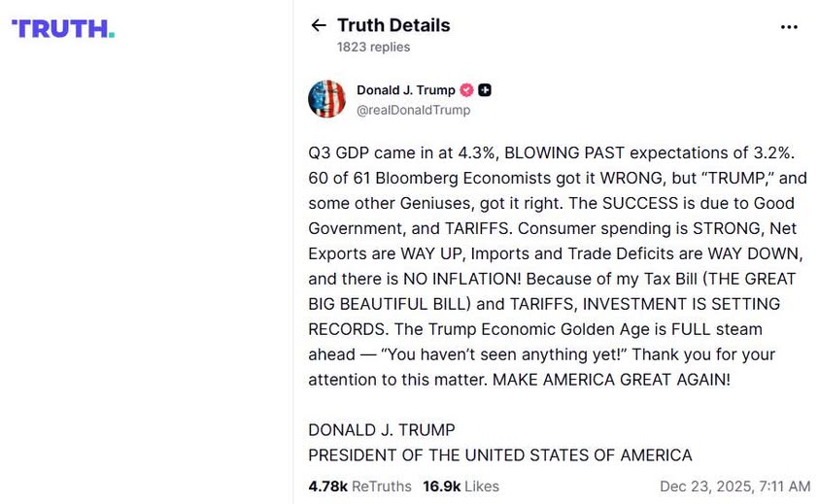Click the black plus badge after the name

(485, 90)
